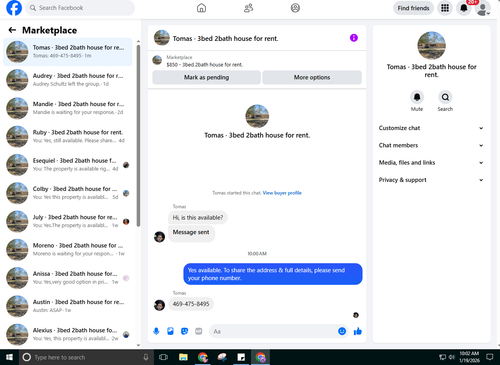Select the Tomas conversation in list
The height and width of the screenshot is (365, 500).
pos(68,52)
